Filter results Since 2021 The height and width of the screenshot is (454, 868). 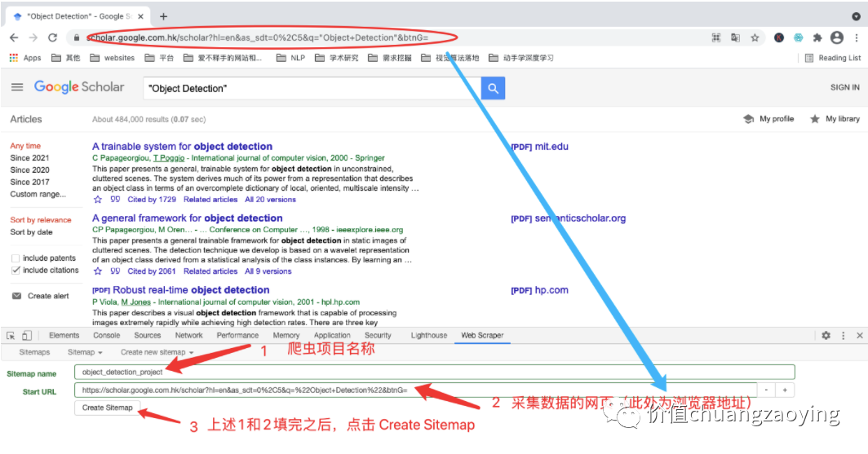click(29, 157)
